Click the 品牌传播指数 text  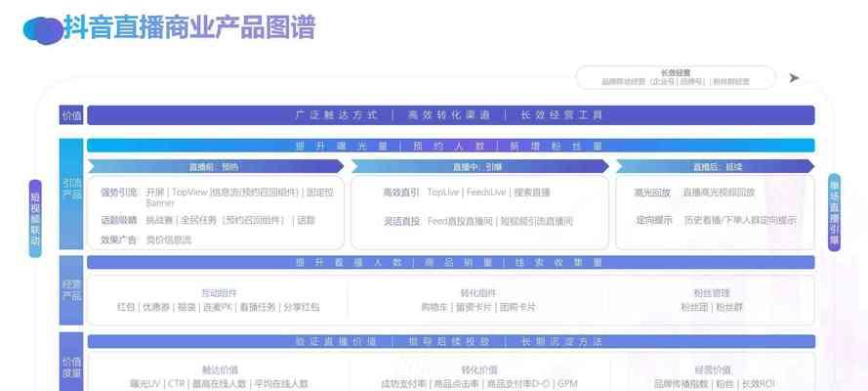[x=681, y=384]
